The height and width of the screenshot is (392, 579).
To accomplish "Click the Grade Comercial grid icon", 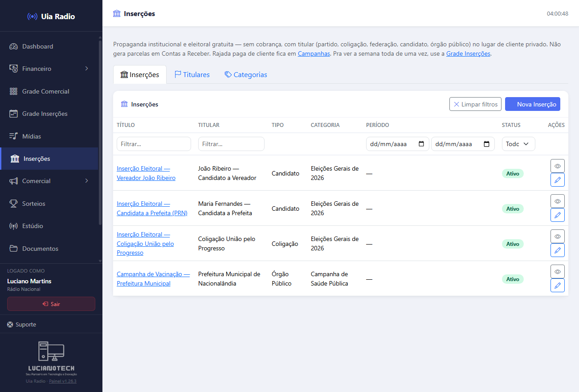I will [13, 91].
